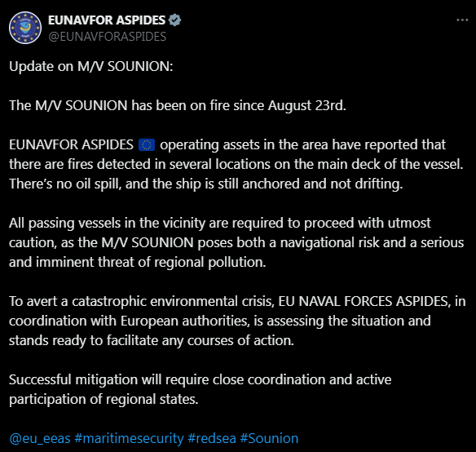Open the #maritimesecurity hashtag
This screenshot has height=452, width=476.
129,439
